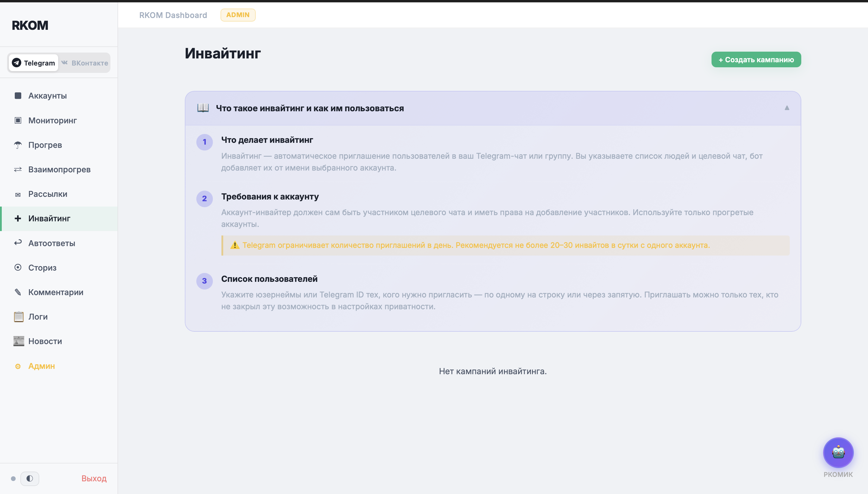868x494 pixels.
Task: Click the Аккаунты sidebar icon
Action: pyautogui.click(x=18, y=96)
